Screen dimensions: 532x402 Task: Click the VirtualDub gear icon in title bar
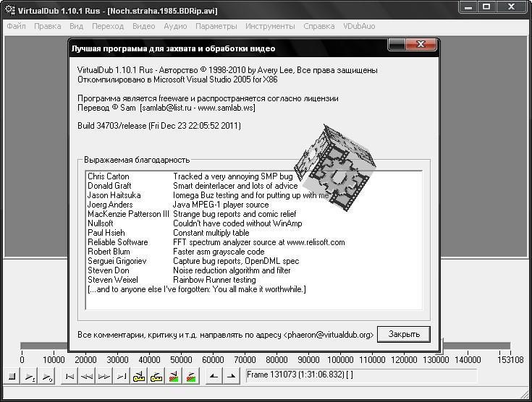pyautogui.click(x=10, y=10)
